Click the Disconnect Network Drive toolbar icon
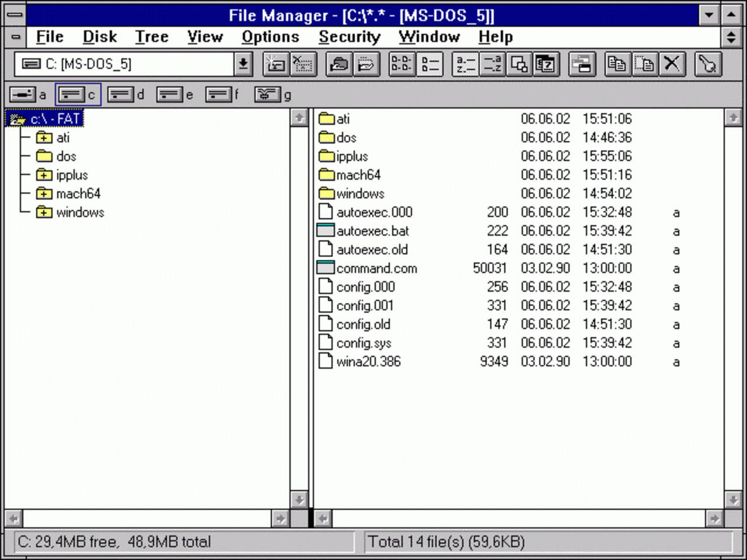The image size is (747, 560). (x=303, y=64)
